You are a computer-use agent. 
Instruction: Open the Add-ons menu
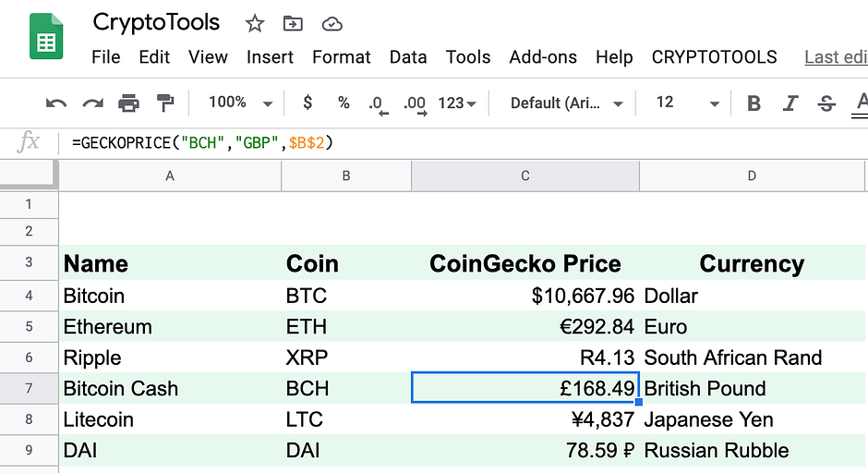(543, 57)
